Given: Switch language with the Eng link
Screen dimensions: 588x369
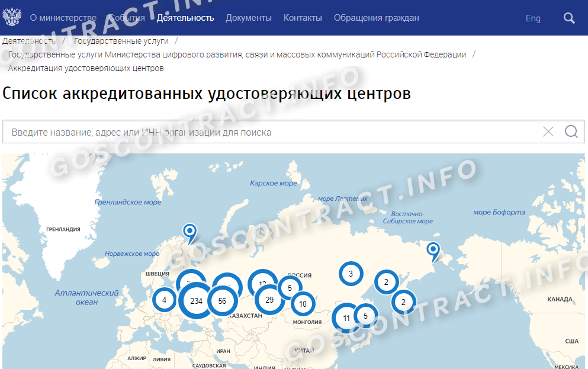Looking at the screenshot, I should click(x=533, y=18).
